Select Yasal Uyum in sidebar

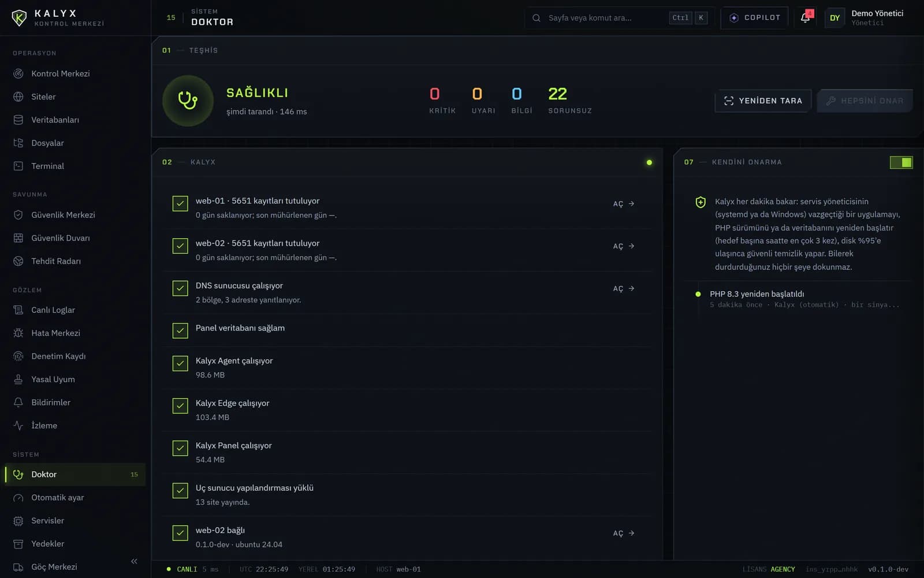click(x=75, y=379)
